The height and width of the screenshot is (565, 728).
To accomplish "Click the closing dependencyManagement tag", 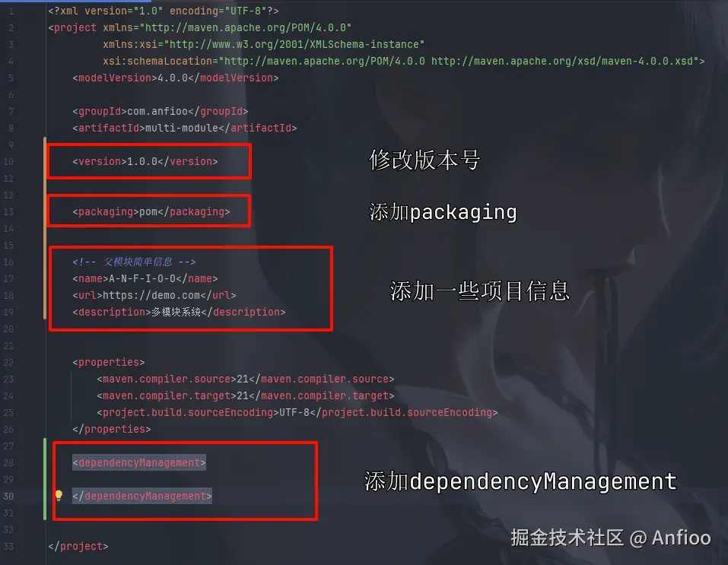I will 142,496.
